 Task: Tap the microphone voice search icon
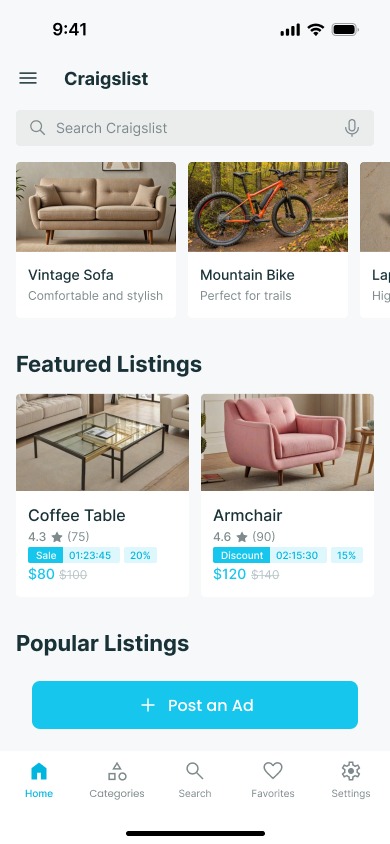tap(352, 128)
